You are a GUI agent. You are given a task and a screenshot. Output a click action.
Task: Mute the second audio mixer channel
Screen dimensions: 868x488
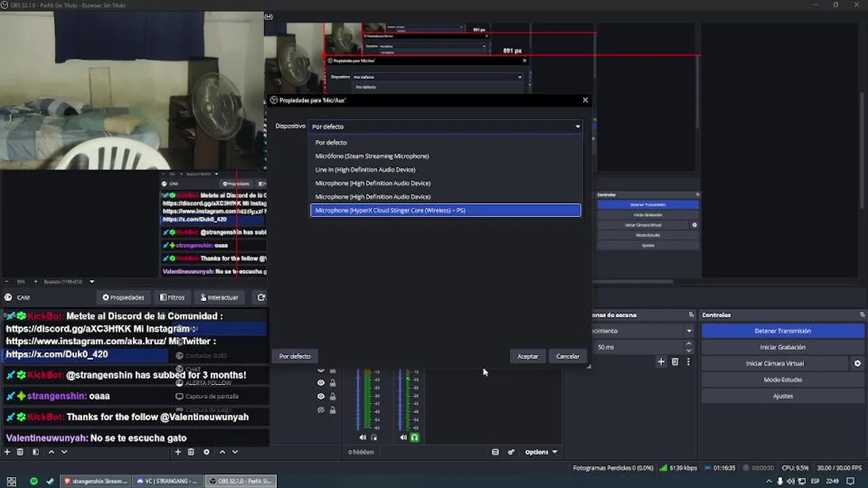(x=403, y=438)
